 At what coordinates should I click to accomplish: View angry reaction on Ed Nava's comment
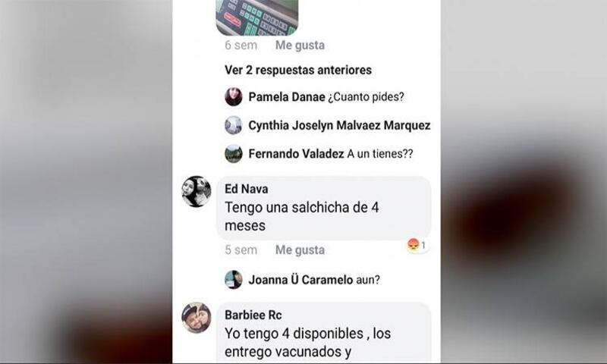tap(417, 245)
